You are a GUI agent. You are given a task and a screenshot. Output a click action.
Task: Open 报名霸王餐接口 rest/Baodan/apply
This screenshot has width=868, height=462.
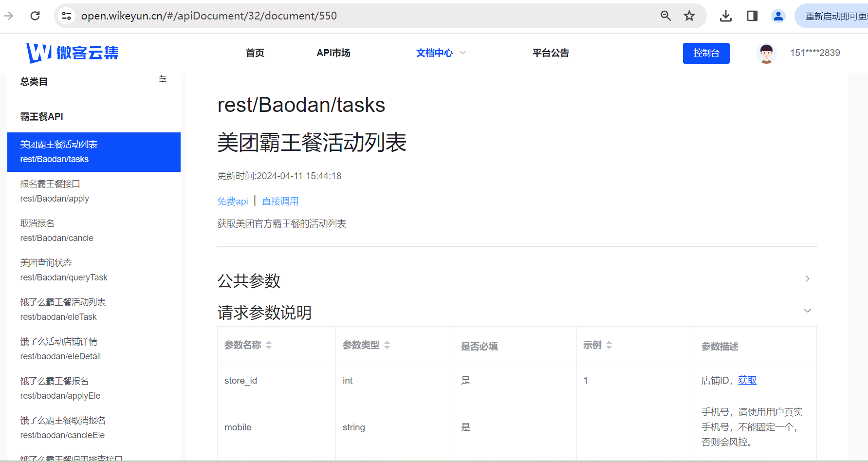coord(94,191)
